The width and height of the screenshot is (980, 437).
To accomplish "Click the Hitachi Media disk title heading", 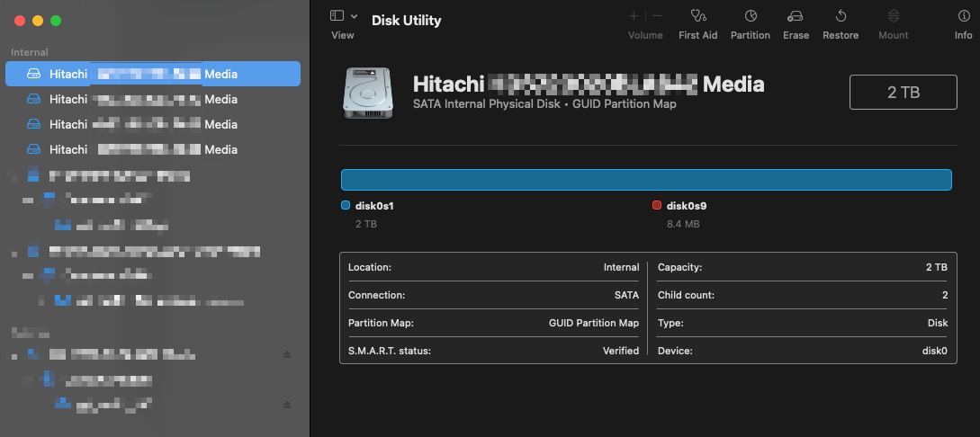I will [x=589, y=84].
